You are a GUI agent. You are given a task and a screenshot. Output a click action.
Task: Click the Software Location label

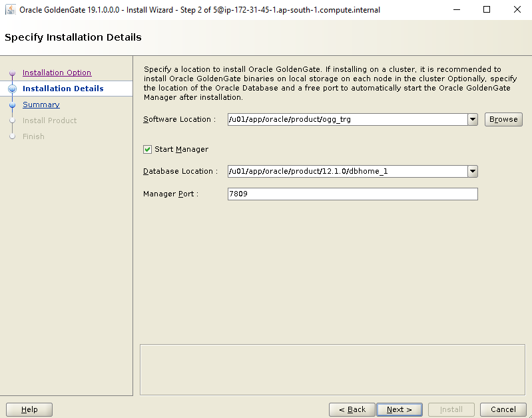coord(179,119)
